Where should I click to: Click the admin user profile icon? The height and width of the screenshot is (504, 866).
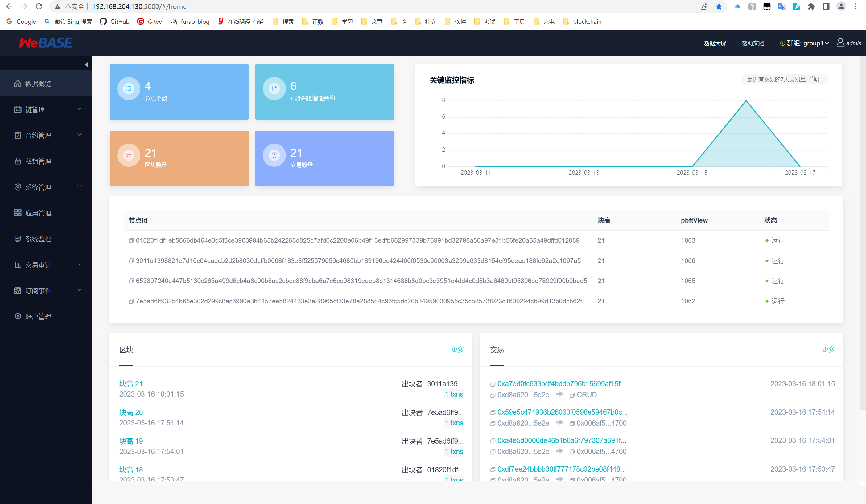coord(840,43)
